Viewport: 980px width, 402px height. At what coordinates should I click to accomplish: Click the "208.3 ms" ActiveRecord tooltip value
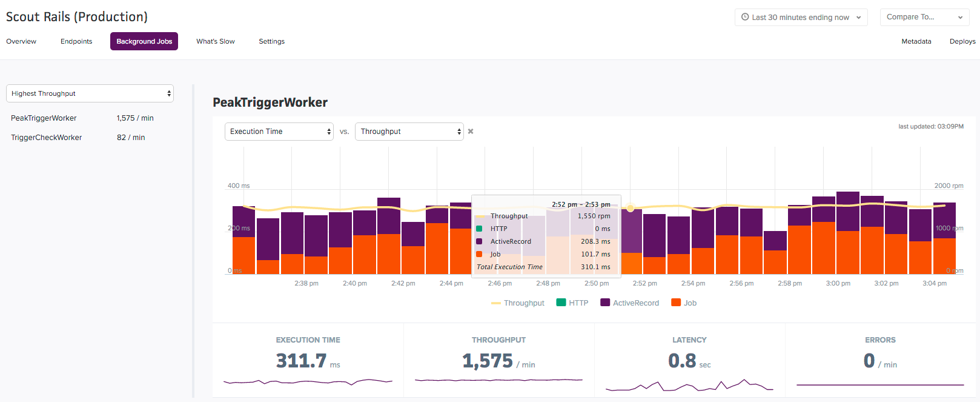pyautogui.click(x=595, y=241)
